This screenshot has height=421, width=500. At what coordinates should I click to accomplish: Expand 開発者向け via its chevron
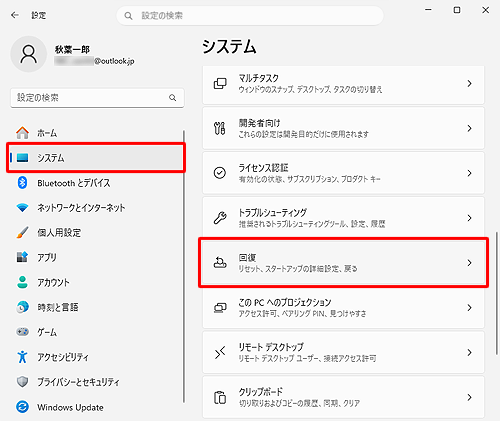point(469,128)
